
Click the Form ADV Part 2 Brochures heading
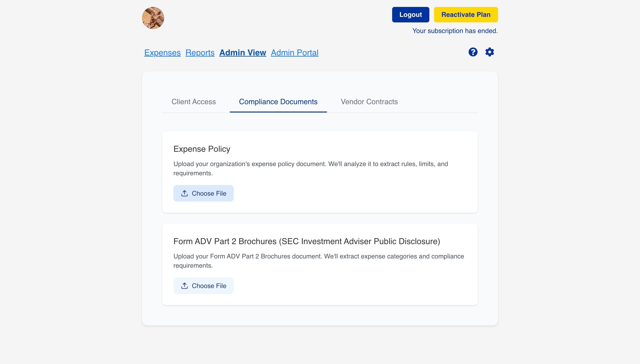click(307, 241)
